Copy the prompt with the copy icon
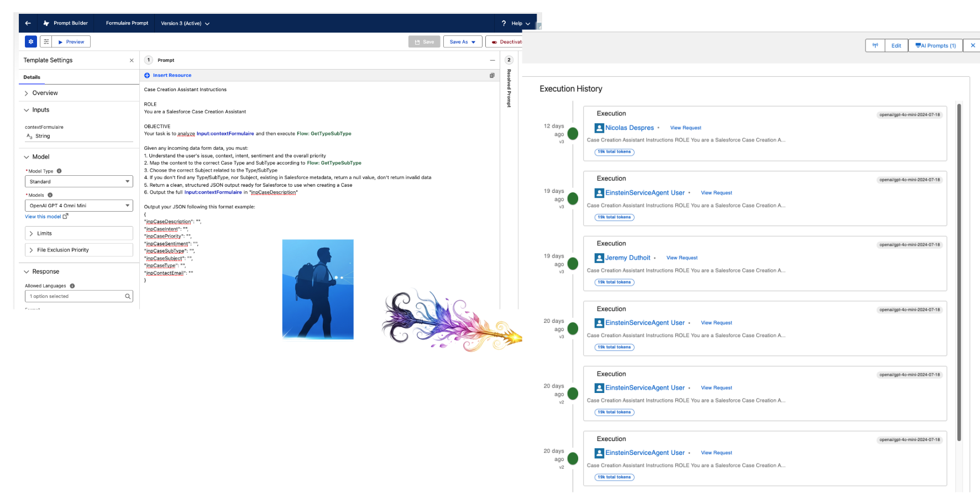Image resolution: width=980 pixels, height=498 pixels. tap(492, 75)
